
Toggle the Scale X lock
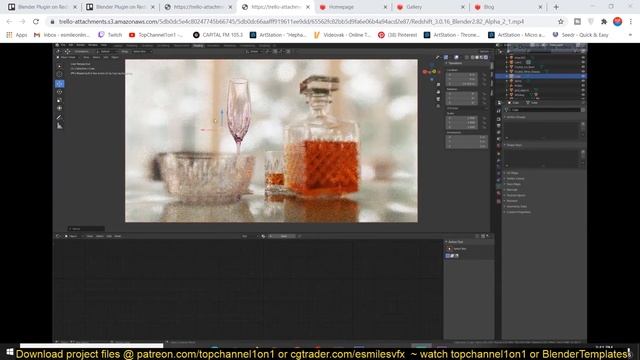coord(484,118)
